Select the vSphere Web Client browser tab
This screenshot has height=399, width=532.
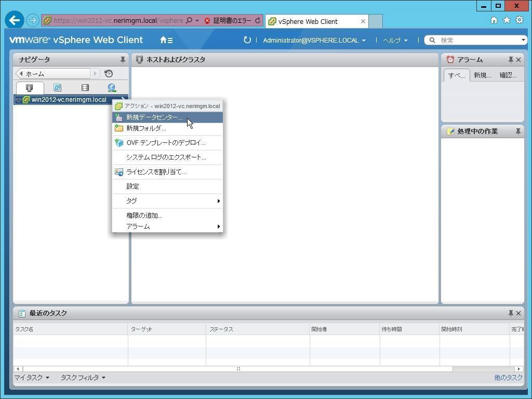coord(316,21)
